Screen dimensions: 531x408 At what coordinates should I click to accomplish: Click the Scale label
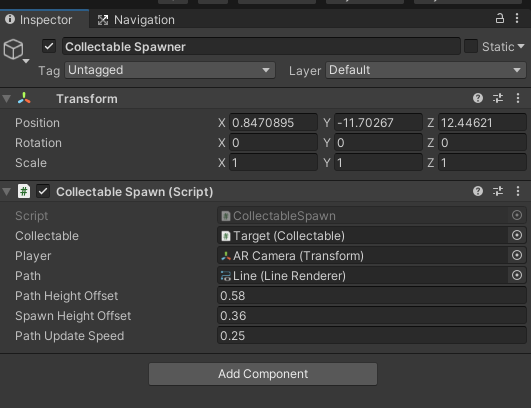(31, 163)
